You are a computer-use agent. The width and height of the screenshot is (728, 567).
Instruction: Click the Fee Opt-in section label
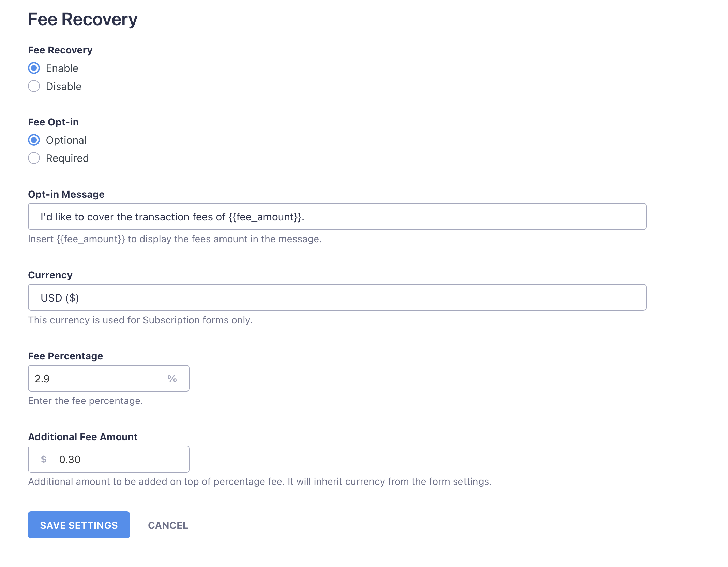[54, 122]
